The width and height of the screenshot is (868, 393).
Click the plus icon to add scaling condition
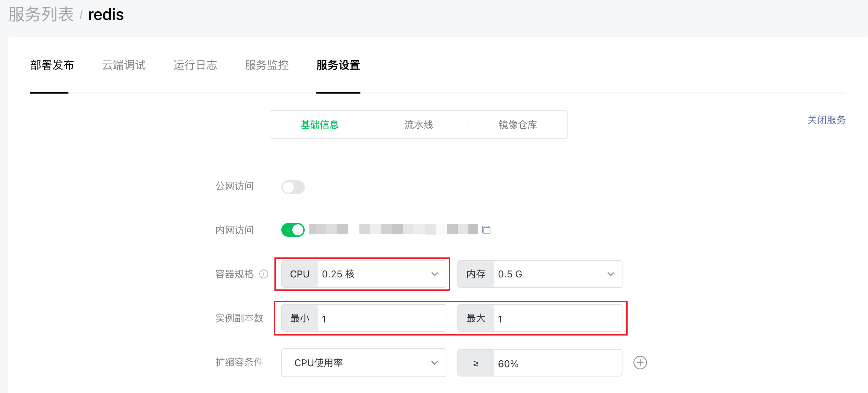click(640, 363)
